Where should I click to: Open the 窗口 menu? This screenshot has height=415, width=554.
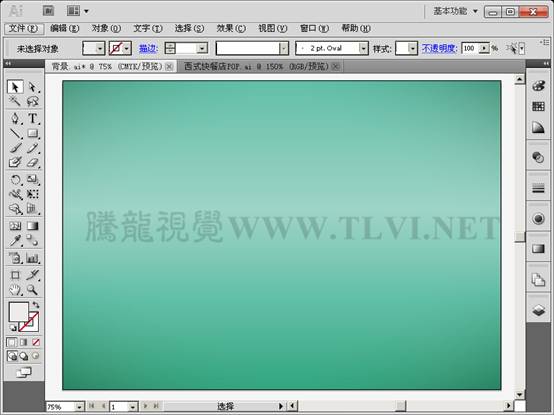pos(314,28)
